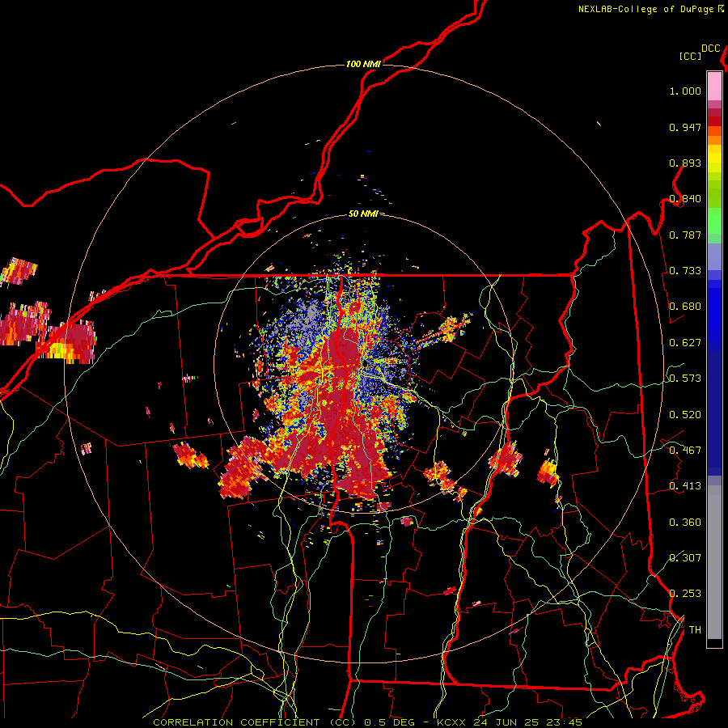The image size is (728, 728).
Task: Select the 0.573 legend value
Action: point(685,379)
